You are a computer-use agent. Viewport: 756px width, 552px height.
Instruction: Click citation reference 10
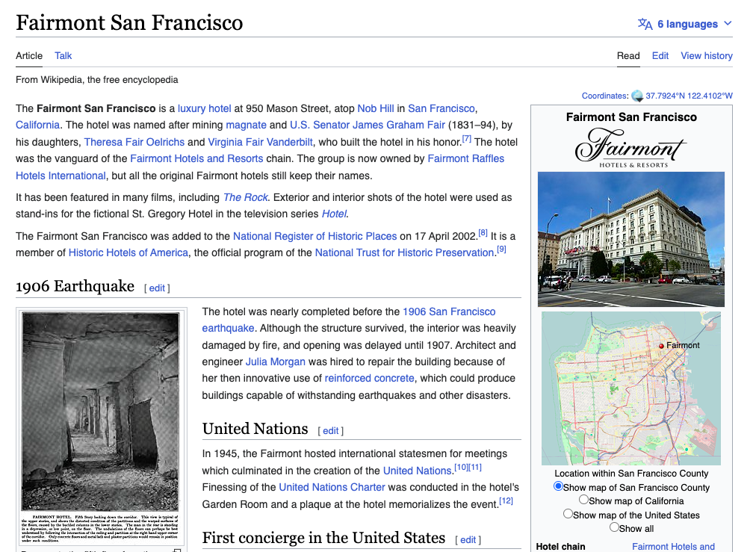coord(461,467)
